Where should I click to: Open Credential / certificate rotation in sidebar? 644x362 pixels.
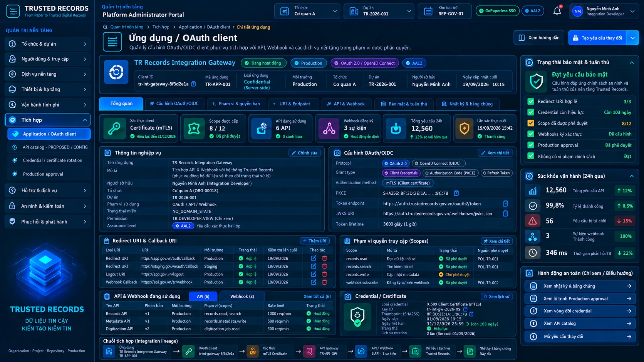49,160
